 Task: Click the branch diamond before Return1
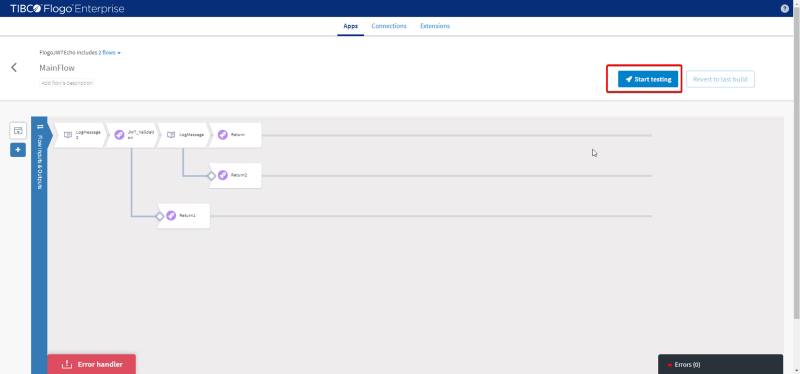(159, 216)
